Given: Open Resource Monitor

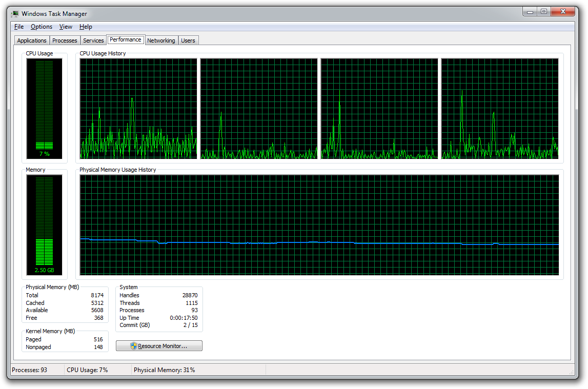Looking at the screenshot, I should coord(159,346).
